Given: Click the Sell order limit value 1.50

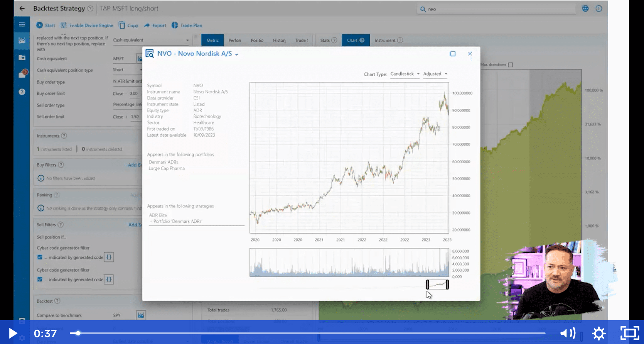Looking at the screenshot, I should click(135, 117).
